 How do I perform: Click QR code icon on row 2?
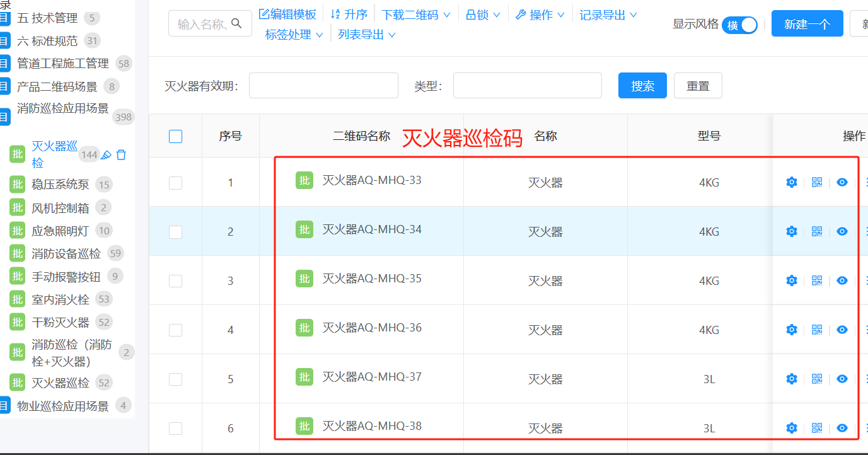pos(816,231)
